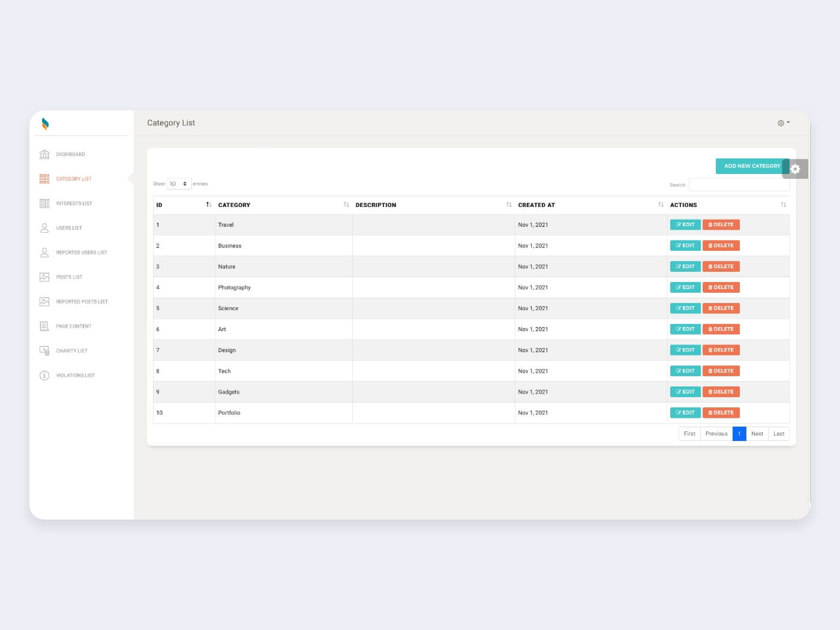The image size is (840, 630).
Task: Click the Interests List sidebar icon
Action: (44, 203)
